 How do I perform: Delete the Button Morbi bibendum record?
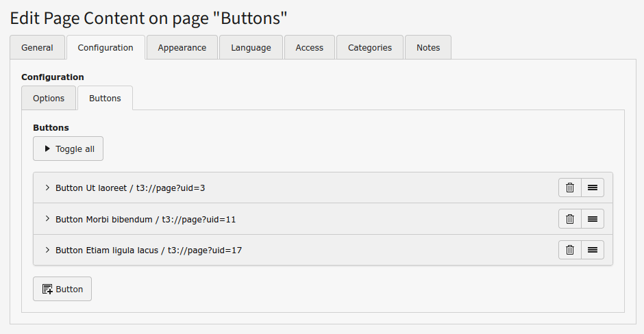(x=569, y=219)
